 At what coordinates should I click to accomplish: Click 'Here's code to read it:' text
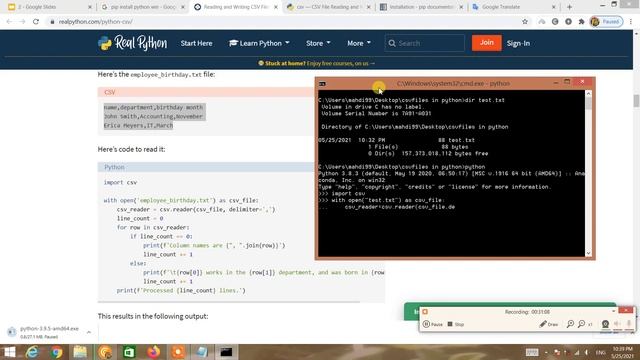131,149
